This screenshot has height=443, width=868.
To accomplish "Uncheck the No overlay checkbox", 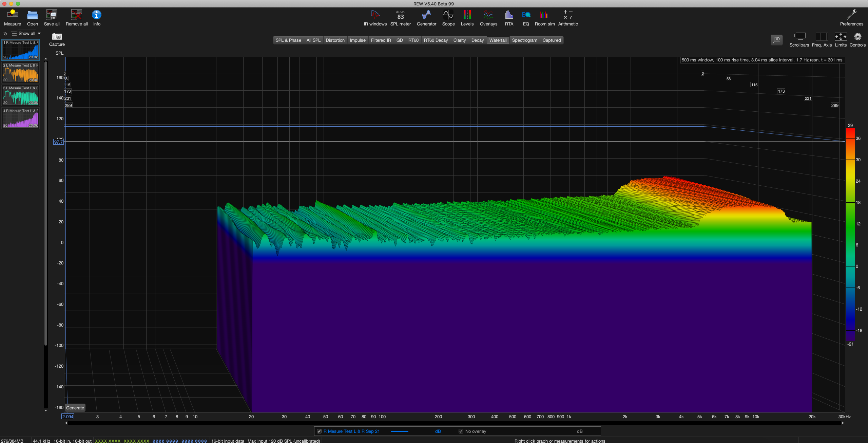I will 461,431.
